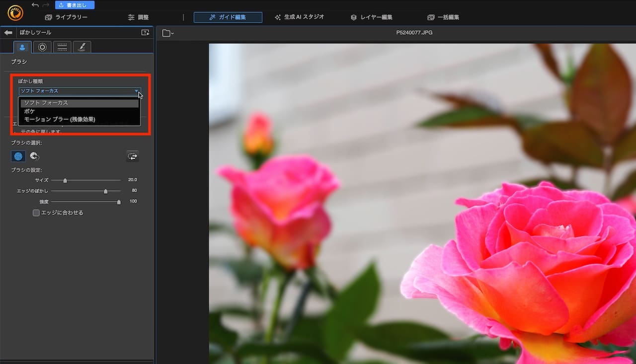Click the PhotoDirector app logo icon
Screen dimensions: 636x364
[x=15, y=12]
